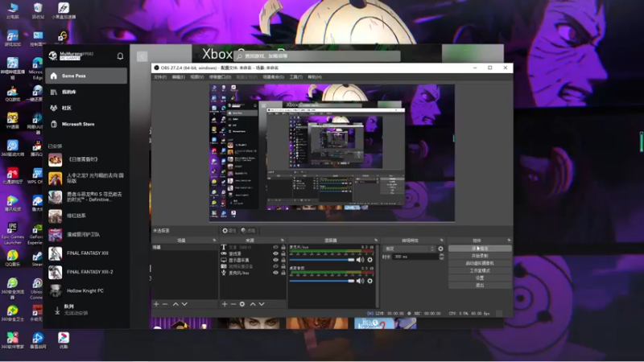The height and width of the screenshot is (362, 644).
Task: Open the download queue icon in Xbox sidebar
Action: coord(57,311)
